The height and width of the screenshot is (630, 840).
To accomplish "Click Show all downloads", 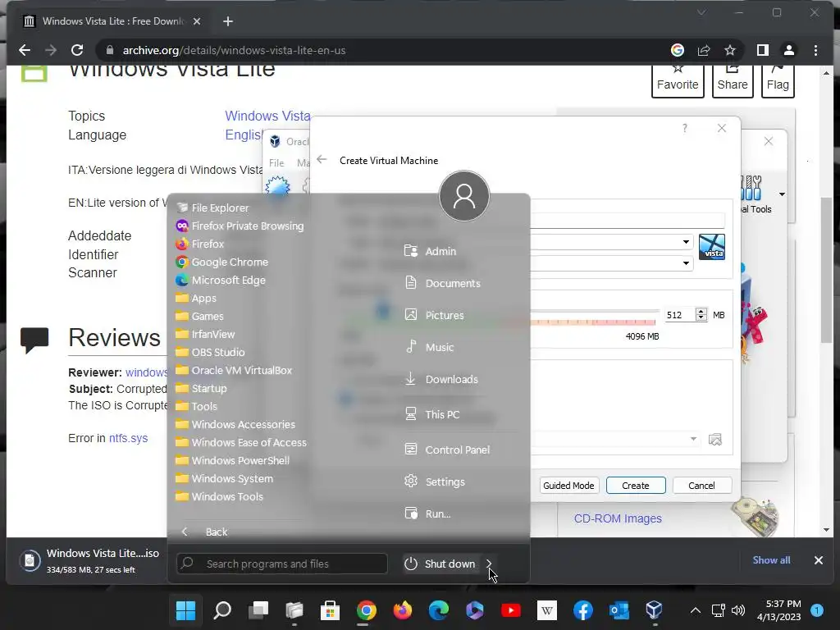I will click(771, 559).
